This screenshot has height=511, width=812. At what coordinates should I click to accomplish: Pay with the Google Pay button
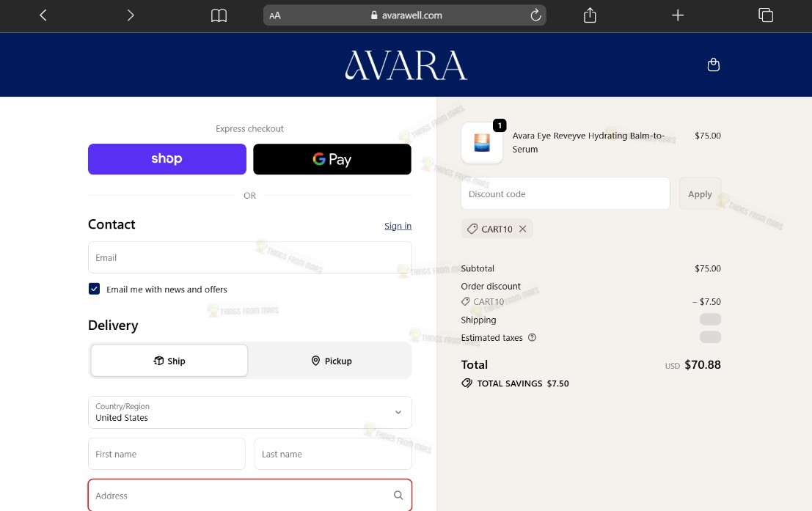pyautogui.click(x=332, y=159)
